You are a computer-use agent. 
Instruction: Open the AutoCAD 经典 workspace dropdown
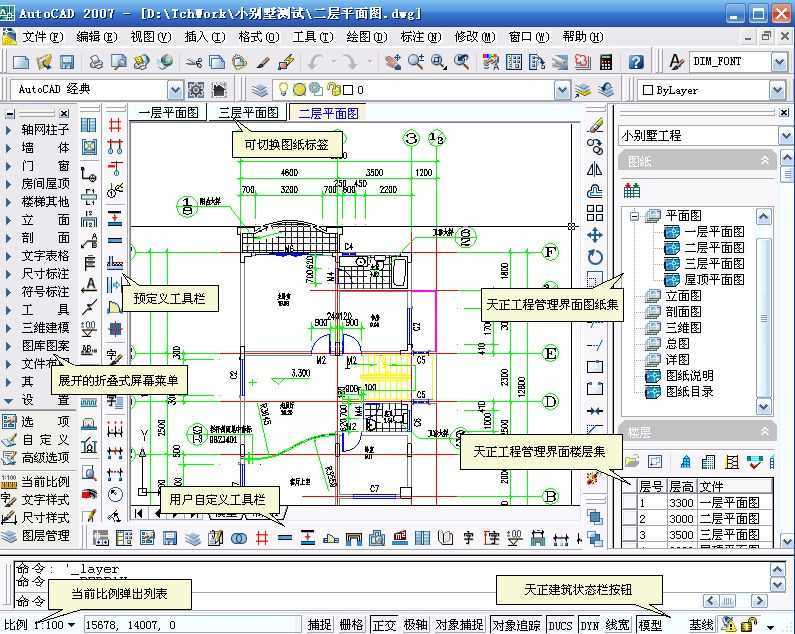pos(174,90)
